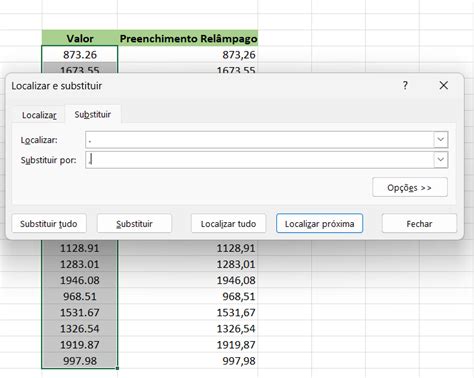
Task: Select cell containing 1128.91
Action: point(80,248)
